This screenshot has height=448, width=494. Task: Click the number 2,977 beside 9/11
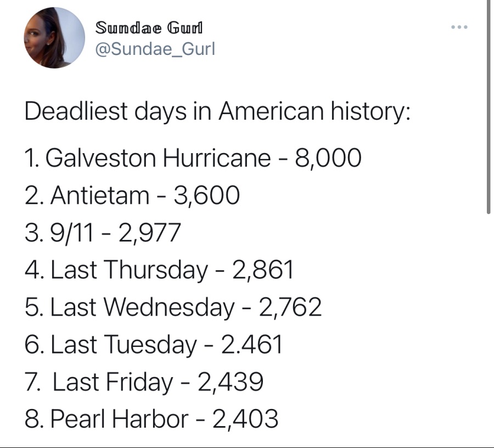coord(150,233)
